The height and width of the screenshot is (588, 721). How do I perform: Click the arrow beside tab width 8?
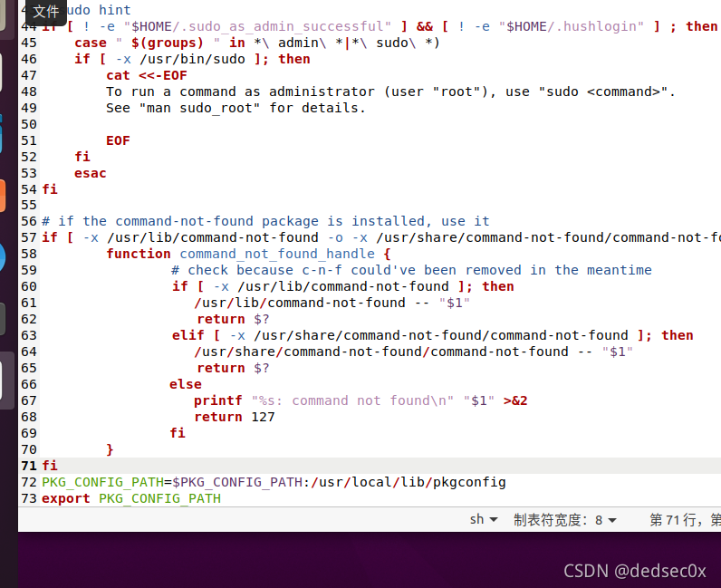(x=612, y=520)
